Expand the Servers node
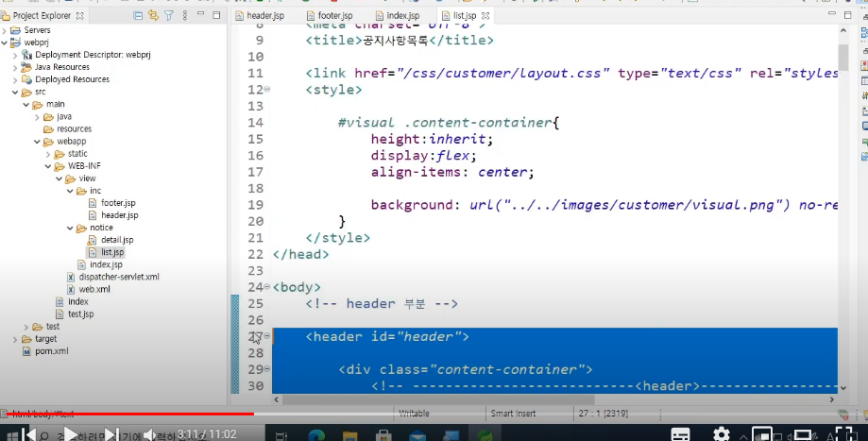This screenshot has height=441, width=868. [5, 30]
